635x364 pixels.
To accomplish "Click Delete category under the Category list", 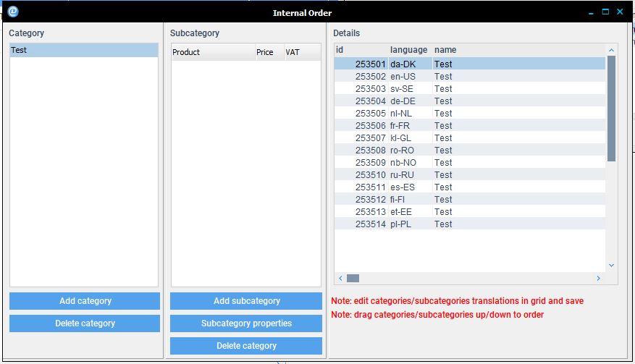I will (x=85, y=323).
